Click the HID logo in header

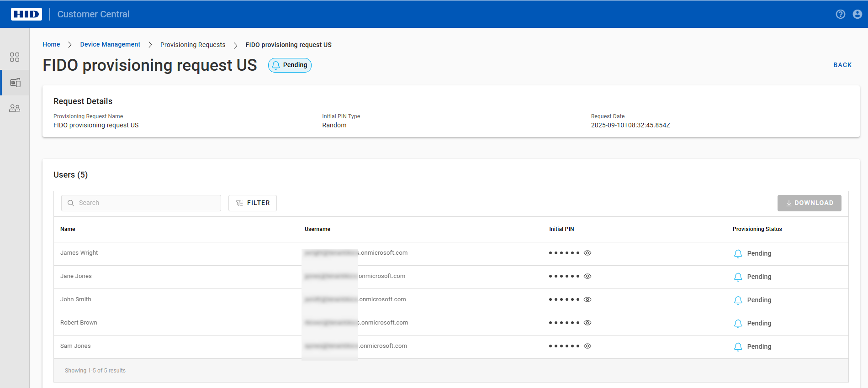click(x=26, y=14)
